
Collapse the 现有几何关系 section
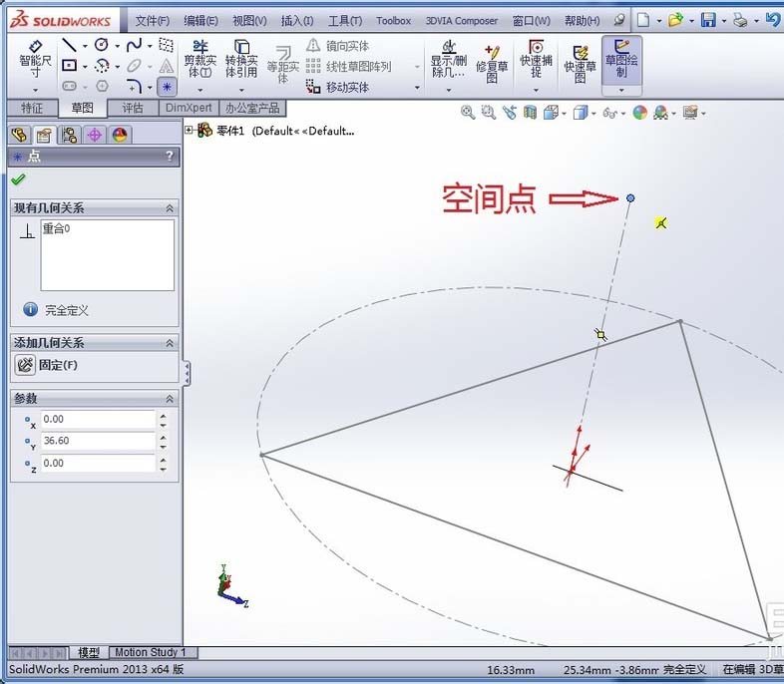[170, 208]
